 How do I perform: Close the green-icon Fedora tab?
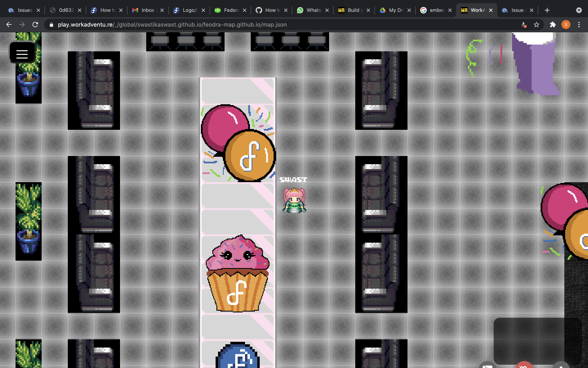[245, 10]
